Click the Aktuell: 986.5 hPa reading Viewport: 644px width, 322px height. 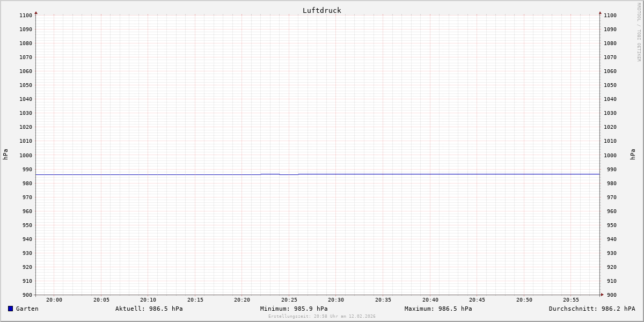(149, 309)
